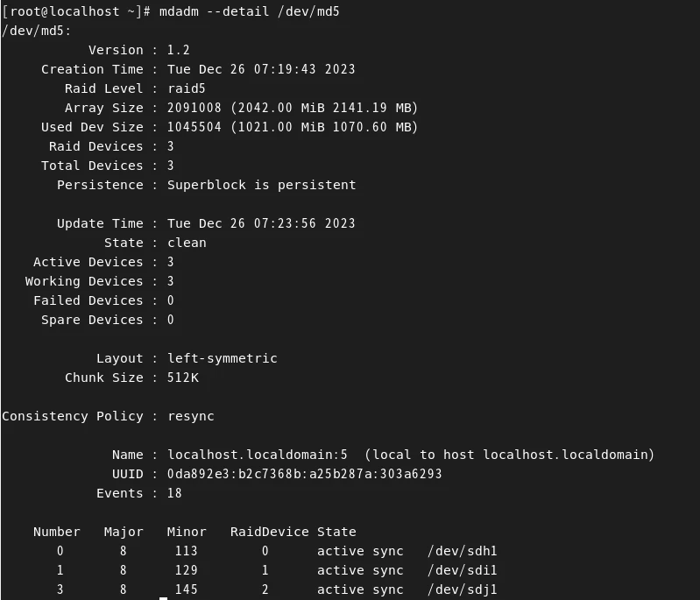Select Creation Time 'Tue Dec 26 07:19:43 2023'
Screen dimensions: 700x600
261,69
